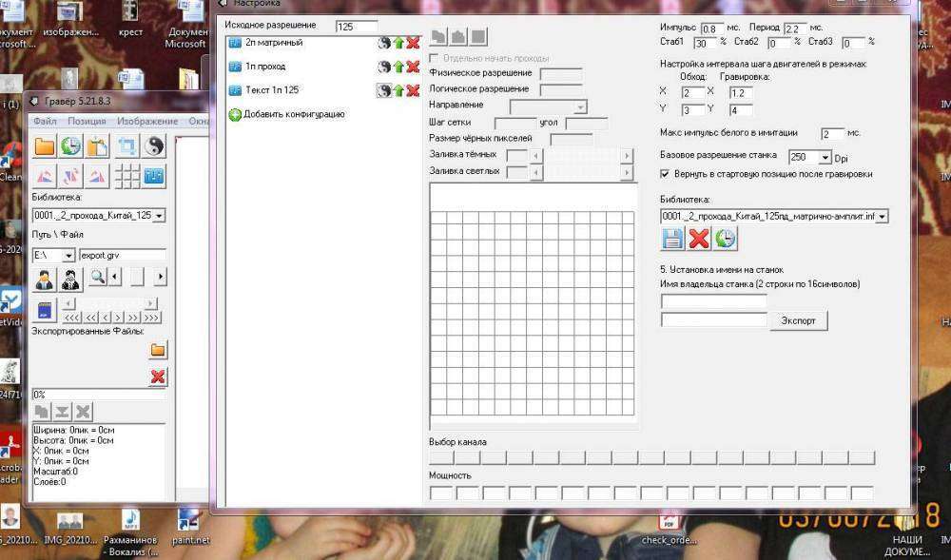Click the magnifier zoom icon in Гравёр
Screen dimensions: 951x560
pos(97,278)
